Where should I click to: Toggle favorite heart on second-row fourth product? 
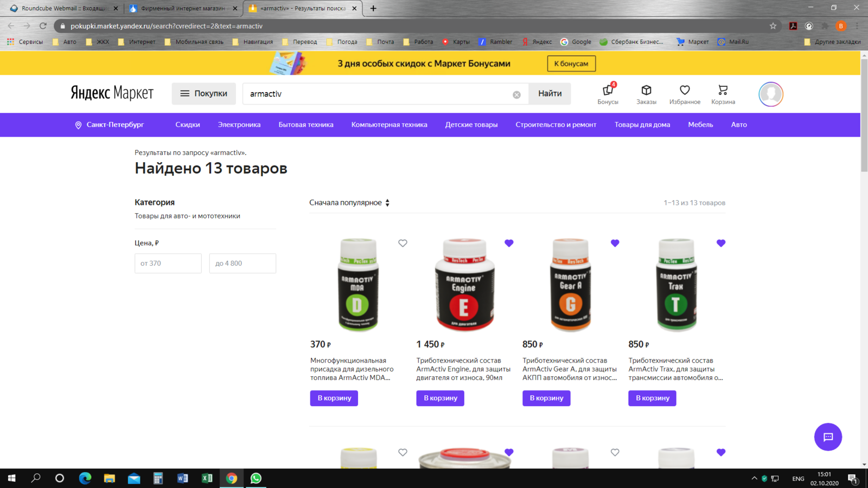(x=721, y=452)
